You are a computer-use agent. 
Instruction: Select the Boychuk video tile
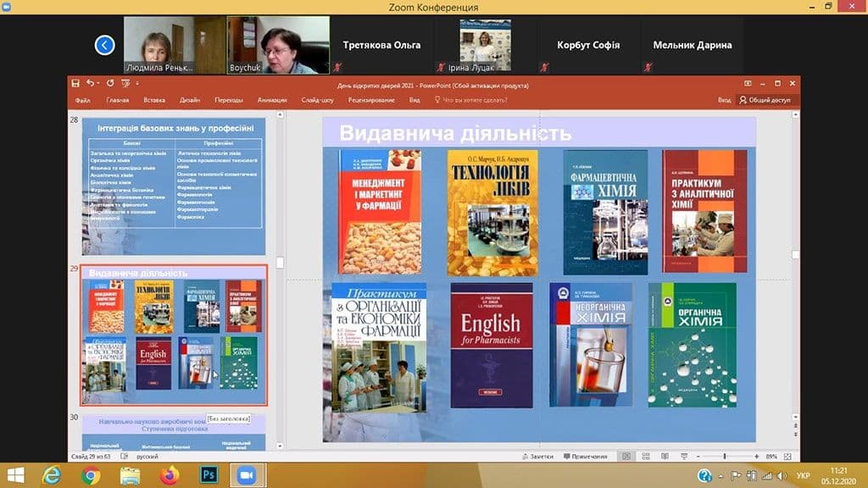278,45
